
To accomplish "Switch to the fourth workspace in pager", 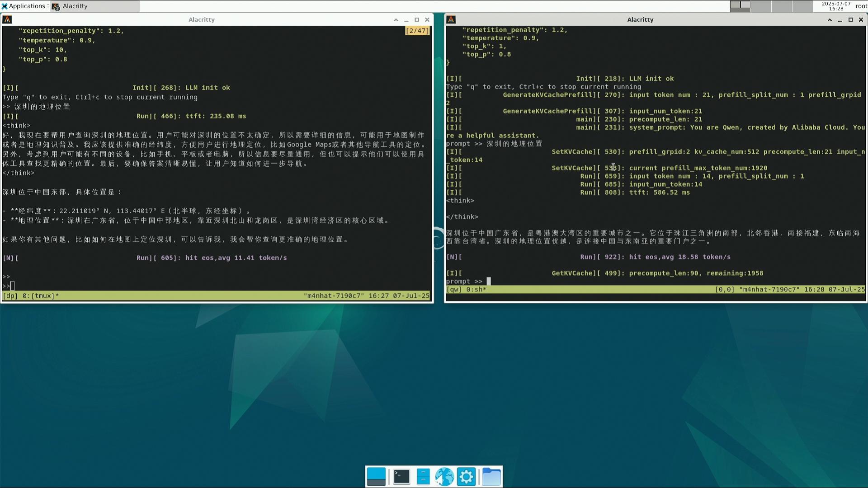I will click(802, 6).
